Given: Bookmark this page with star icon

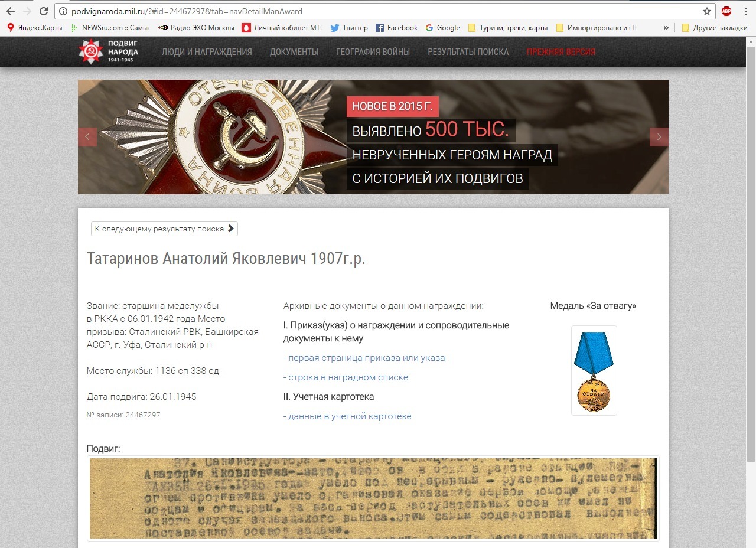Looking at the screenshot, I should (706, 11).
